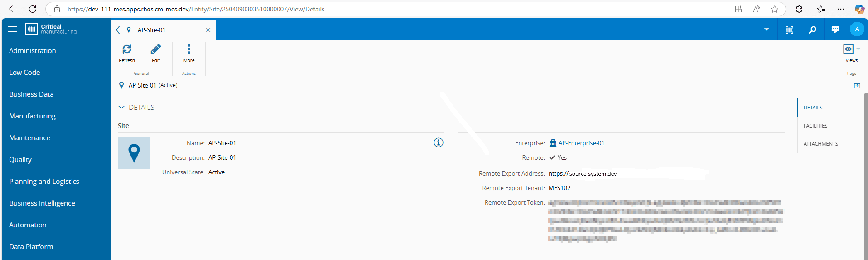This screenshot has width=868, height=260.
Task: Open the Copilot sidebar icon
Action: point(859,9)
